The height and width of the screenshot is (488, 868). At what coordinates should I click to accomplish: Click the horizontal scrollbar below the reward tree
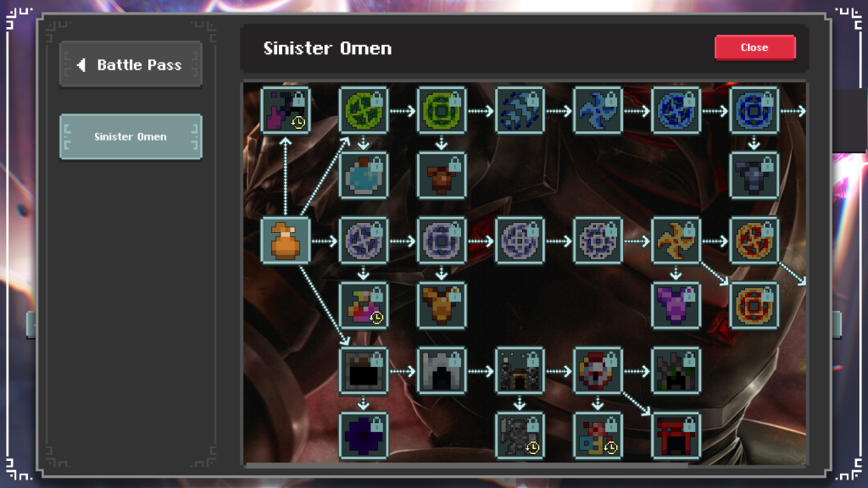pyautogui.click(x=468, y=465)
